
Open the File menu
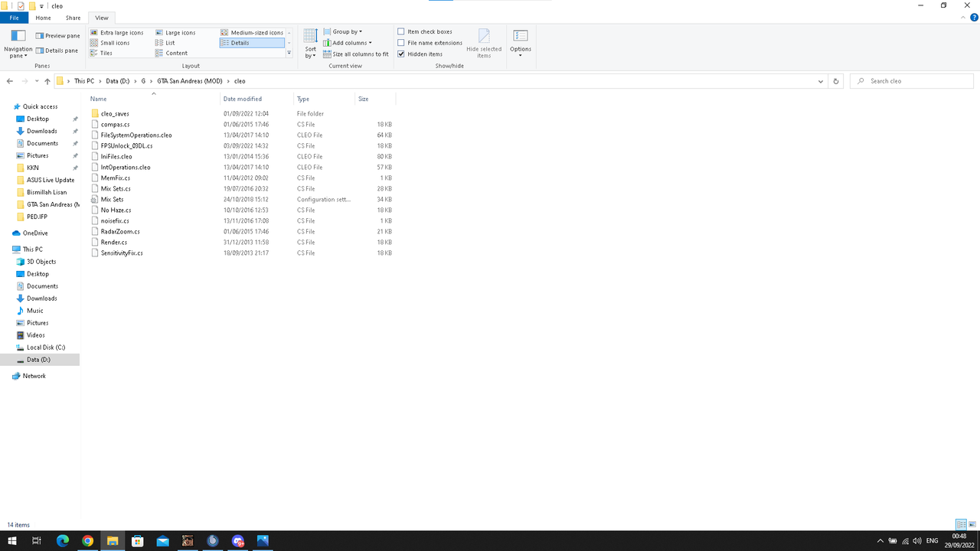[x=15, y=18]
